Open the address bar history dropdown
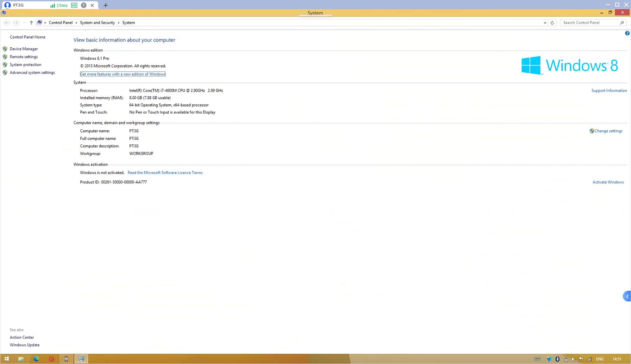Screen dimensions: 631x364 coord(545,23)
